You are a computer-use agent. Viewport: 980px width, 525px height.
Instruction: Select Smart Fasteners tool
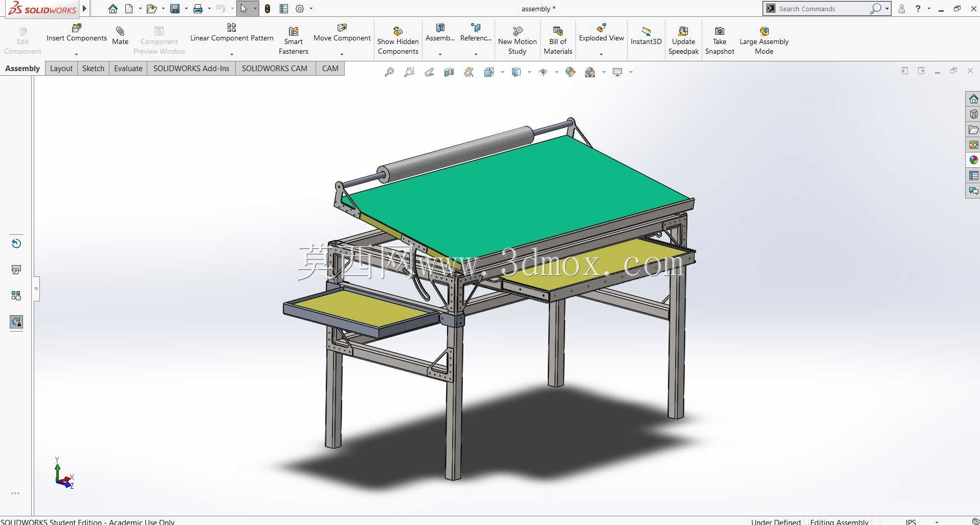tap(294, 40)
